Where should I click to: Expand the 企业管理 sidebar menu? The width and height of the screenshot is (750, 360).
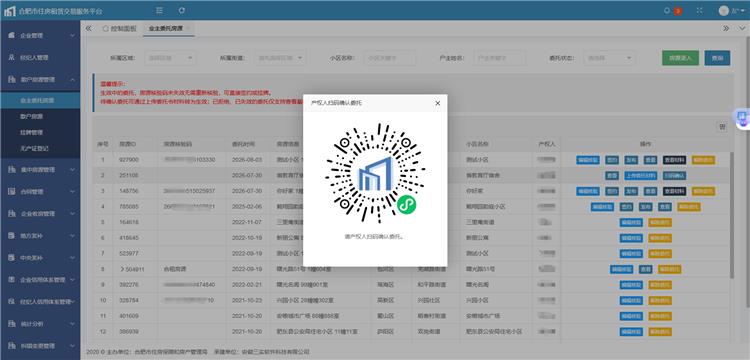40,35
